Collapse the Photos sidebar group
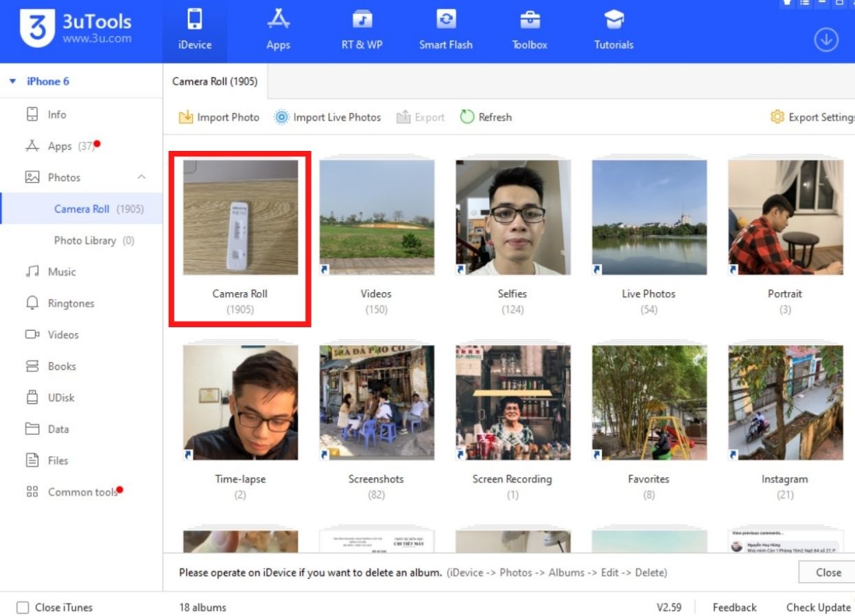The width and height of the screenshot is (855, 616). click(141, 178)
